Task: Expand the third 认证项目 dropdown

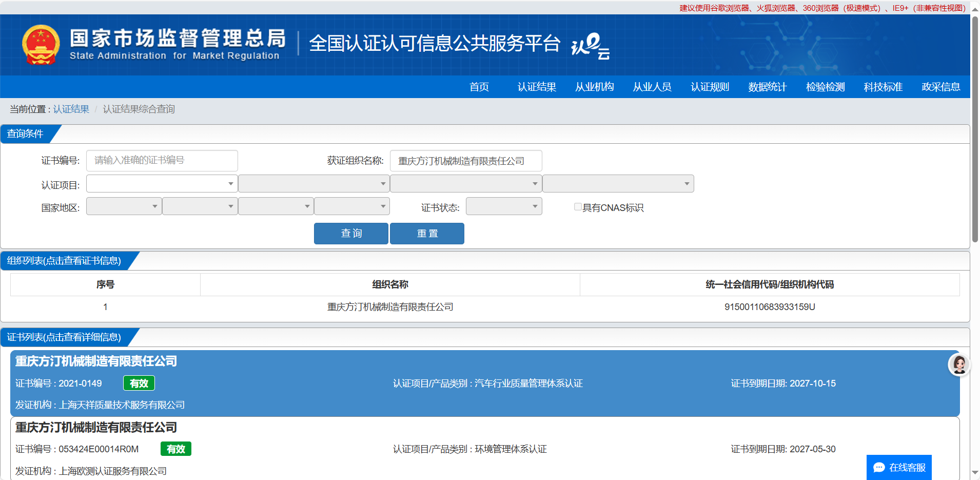Action: point(466,184)
